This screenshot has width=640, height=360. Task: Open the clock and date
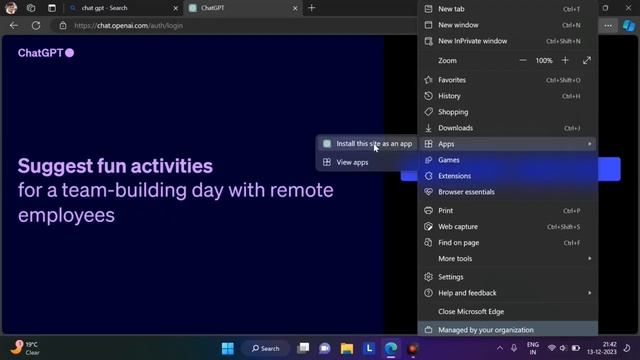(602, 348)
